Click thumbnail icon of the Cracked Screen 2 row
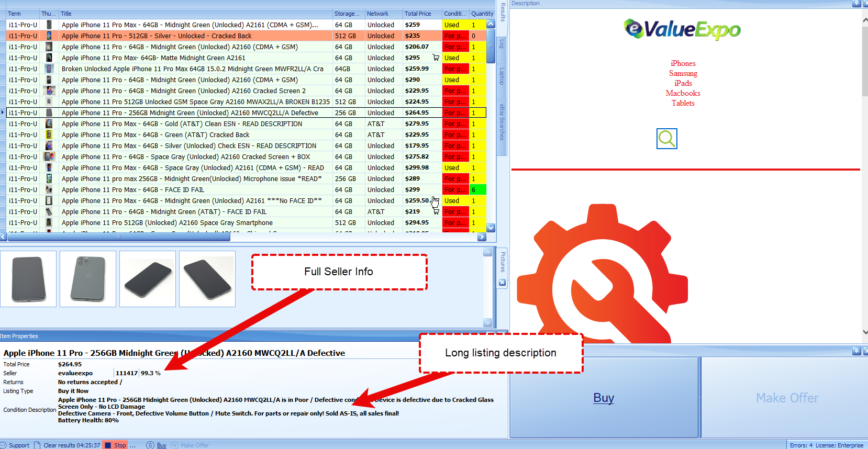 tap(49, 91)
